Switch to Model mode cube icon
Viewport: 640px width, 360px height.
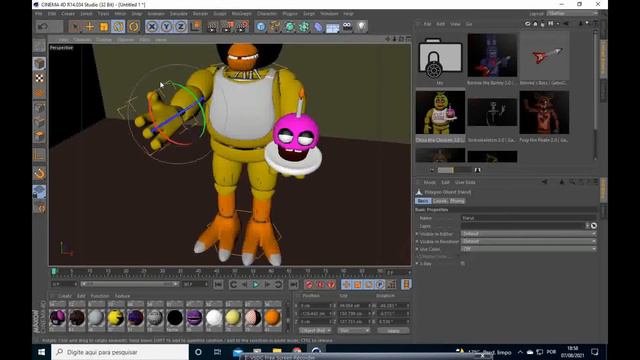[x=39, y=63]
